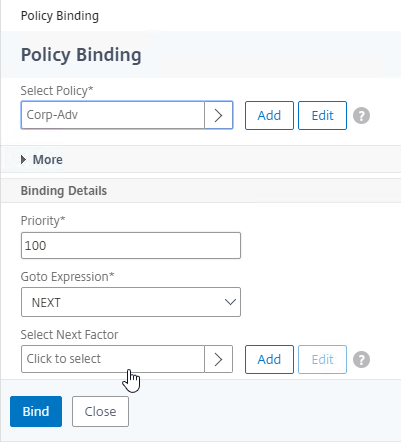The height and width of the screenshot is (442, 401).
Task: Open the Select Next Factor chooser arrow
Action: (219, 359)
